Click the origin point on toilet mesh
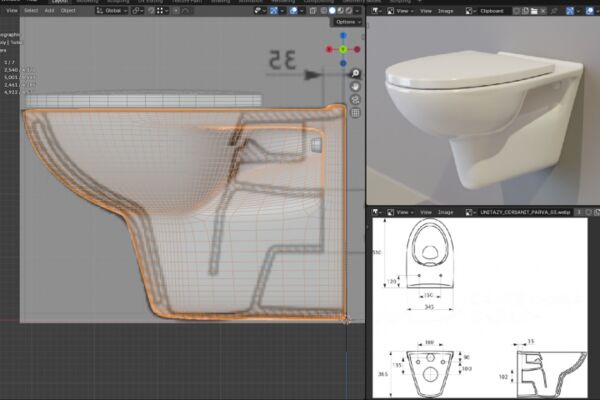600x400 pixels. (346, 318)
